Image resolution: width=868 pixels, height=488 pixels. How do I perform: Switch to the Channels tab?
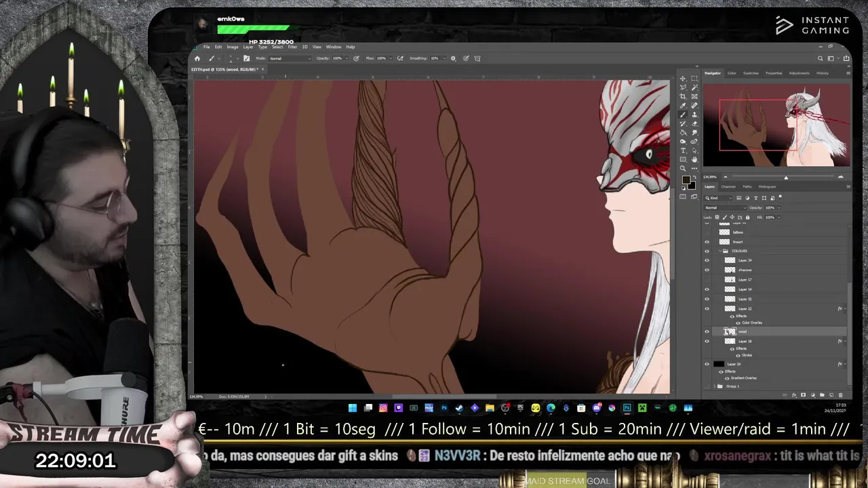tap(728, 186)
